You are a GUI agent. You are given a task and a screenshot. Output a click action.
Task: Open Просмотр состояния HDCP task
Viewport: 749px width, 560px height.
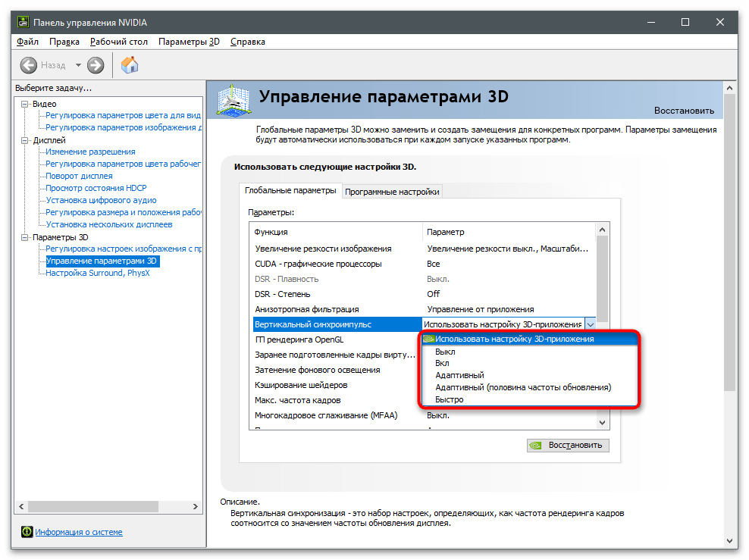click(x=96, y=188)
